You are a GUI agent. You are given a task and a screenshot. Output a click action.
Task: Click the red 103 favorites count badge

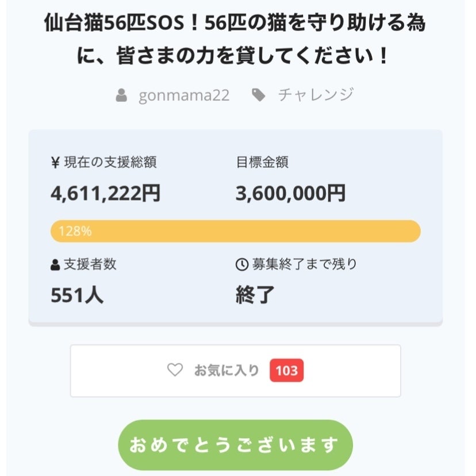pyautogui.click(x=286, y=371)
